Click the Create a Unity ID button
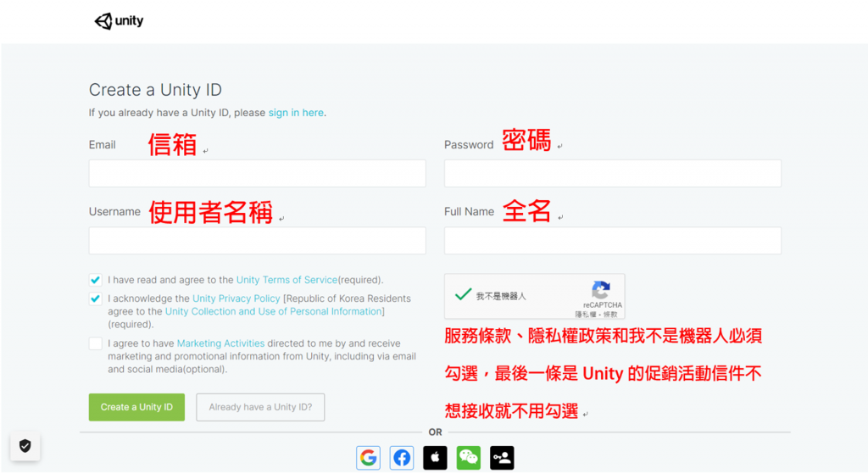Image resolution: width=868 pixels, height=474 pixels. (x=136, y=407)
